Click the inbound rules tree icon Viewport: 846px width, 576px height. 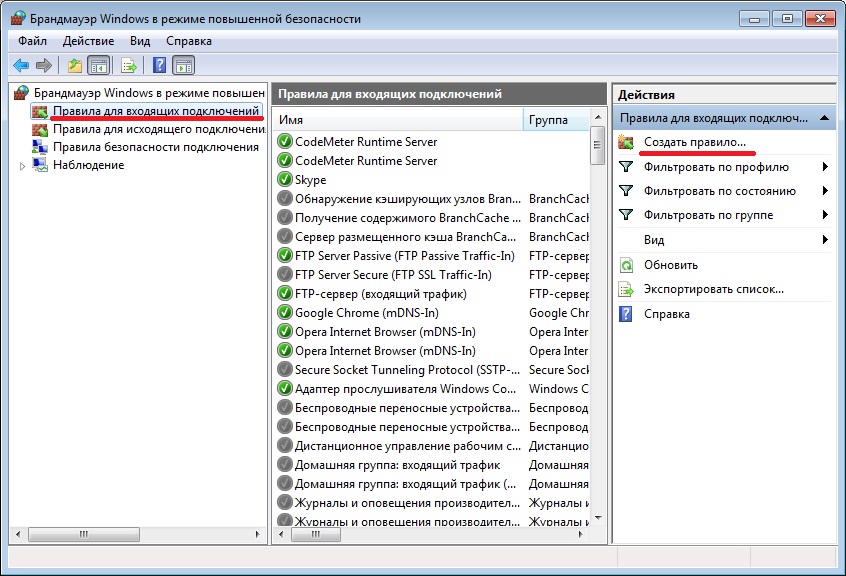tap(39, 112)
